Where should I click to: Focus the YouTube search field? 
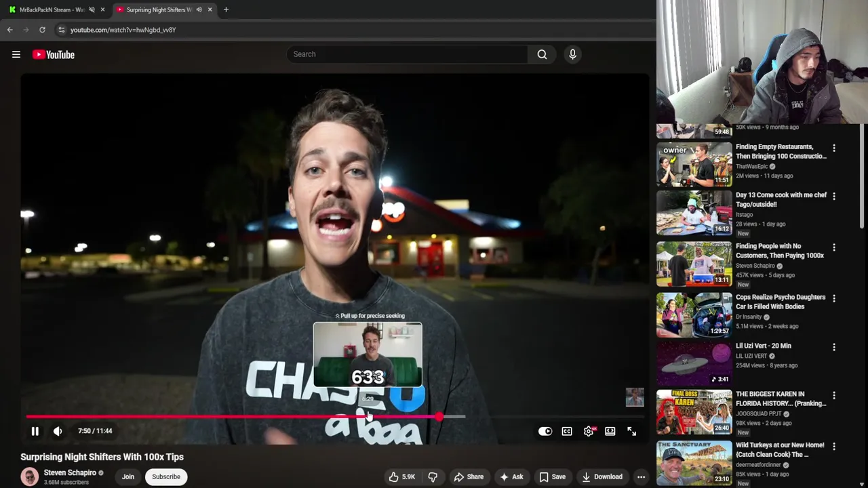coord(407,54)
